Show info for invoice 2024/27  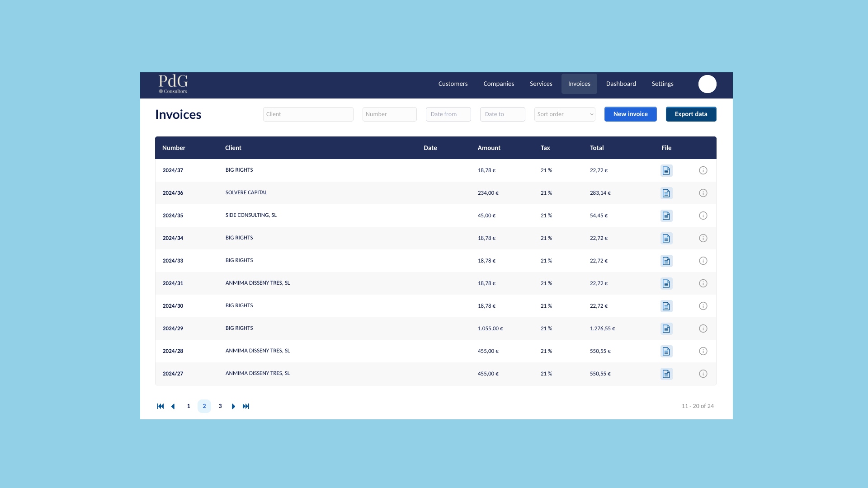coord(703,374)
